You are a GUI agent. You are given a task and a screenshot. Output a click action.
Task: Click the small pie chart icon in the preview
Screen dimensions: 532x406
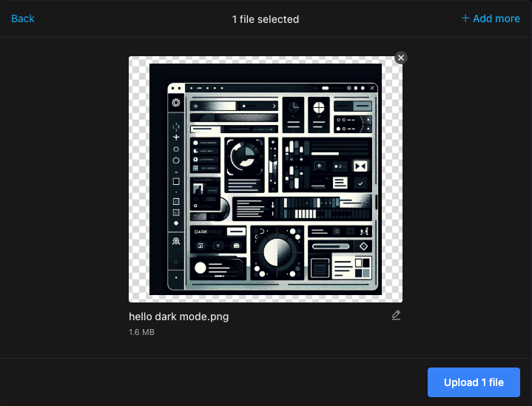(x=292, y=108)
